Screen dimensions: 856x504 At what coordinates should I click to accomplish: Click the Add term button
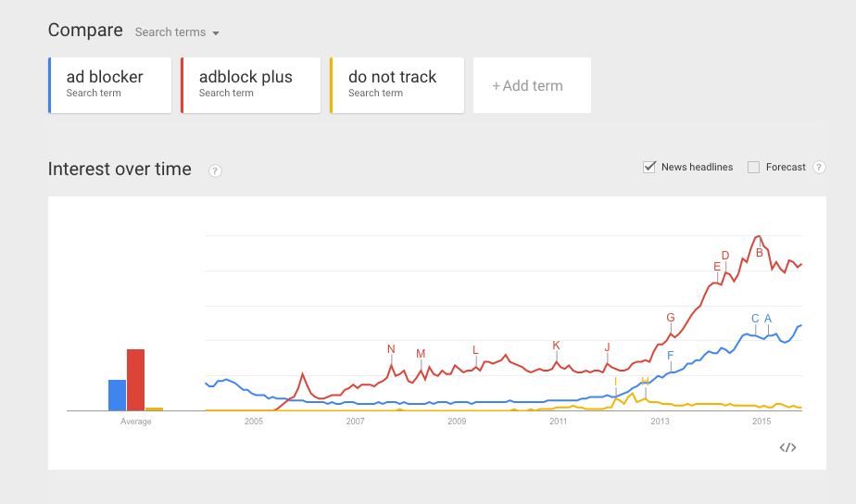pos(532,85)
